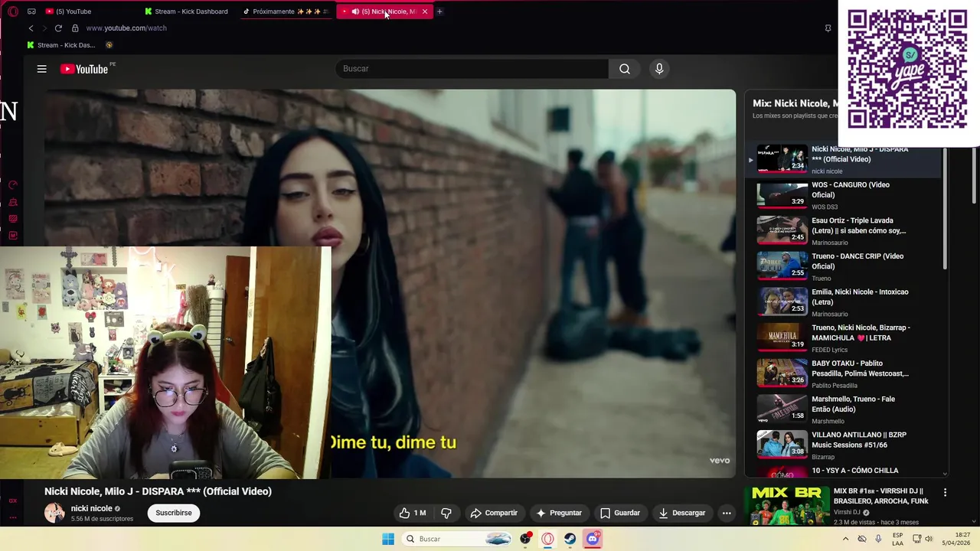This screenshot has height=551, width=980.
Task: Go to YouTube home via the logo
Action: coord(85,69)
